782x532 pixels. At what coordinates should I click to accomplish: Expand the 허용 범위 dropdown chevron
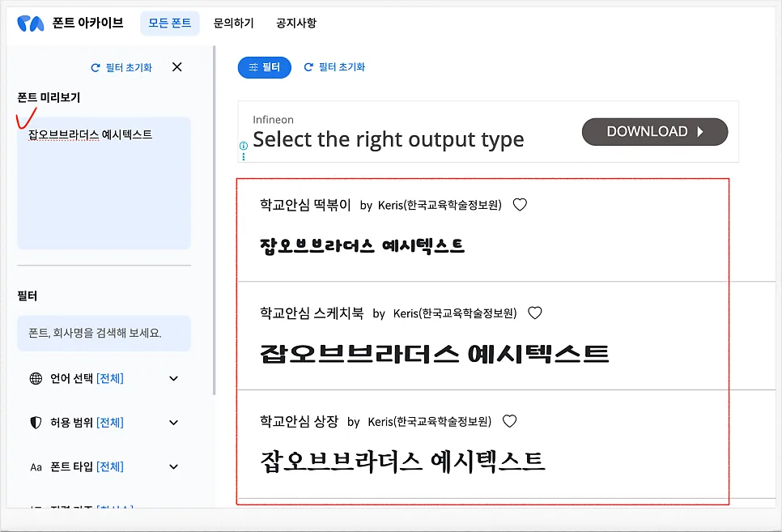tap(173, 423)
